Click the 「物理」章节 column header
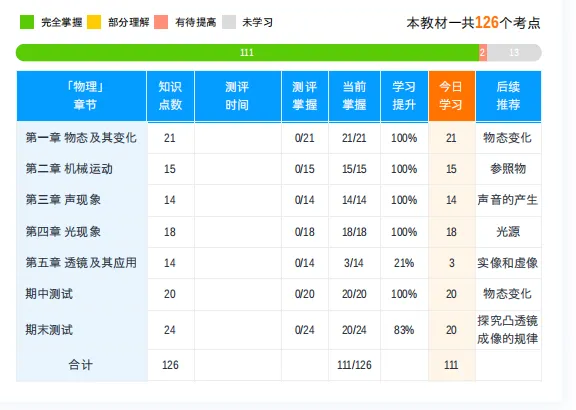Viewport: 576px width, 410px height. pyautogui.click(x=82, y=96)
